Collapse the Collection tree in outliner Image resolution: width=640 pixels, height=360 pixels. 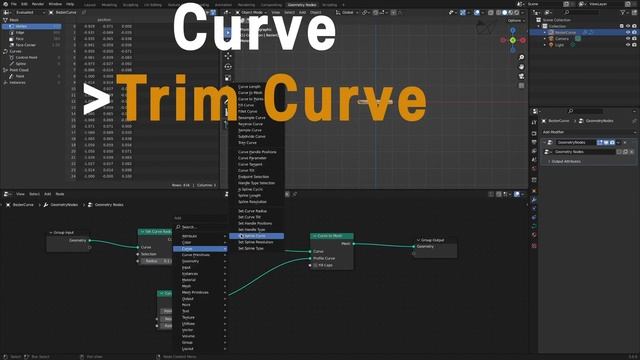coord(539,26)
